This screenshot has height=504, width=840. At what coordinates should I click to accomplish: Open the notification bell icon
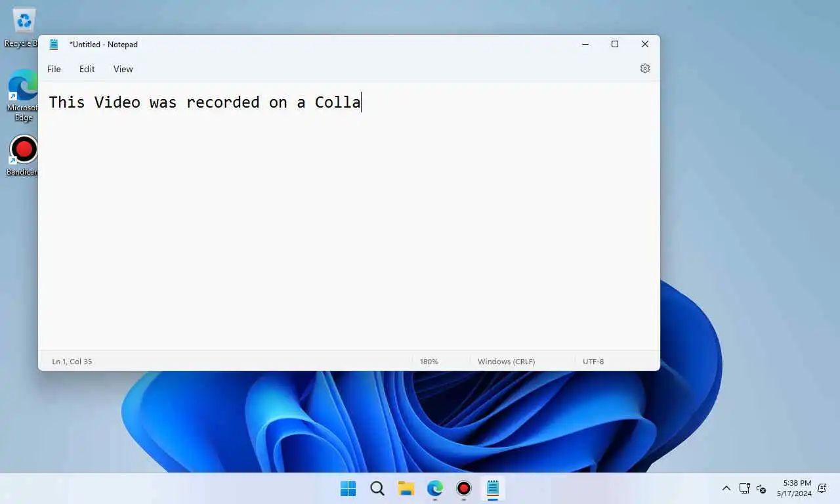(822, 488)
